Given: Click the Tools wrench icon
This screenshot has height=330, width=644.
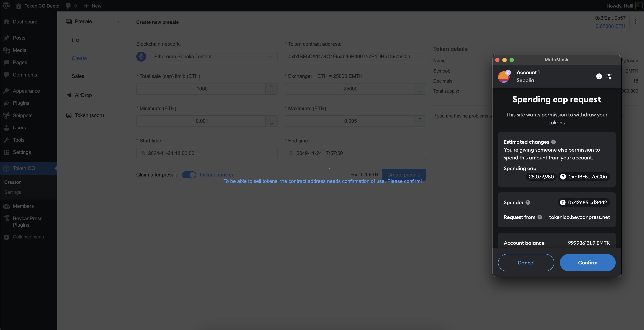Looking at the screenshot, I should [x=6, y=140].
